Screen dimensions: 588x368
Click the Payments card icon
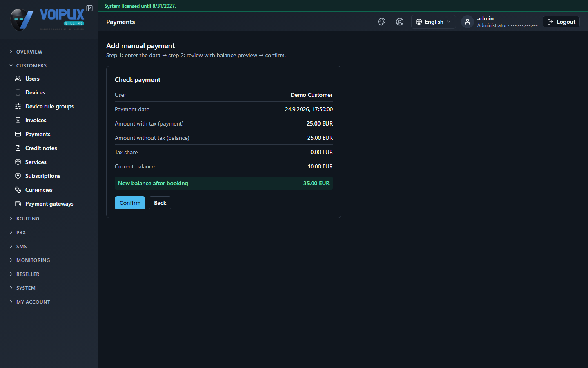[x=18, y=134]
